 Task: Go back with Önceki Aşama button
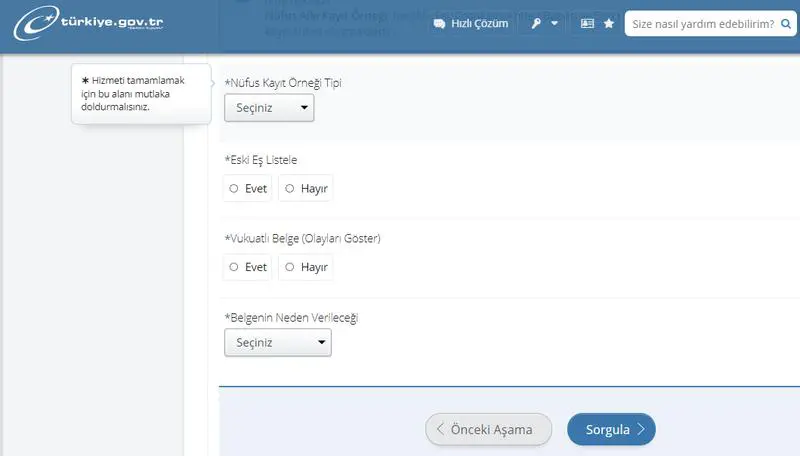(488, 429)
